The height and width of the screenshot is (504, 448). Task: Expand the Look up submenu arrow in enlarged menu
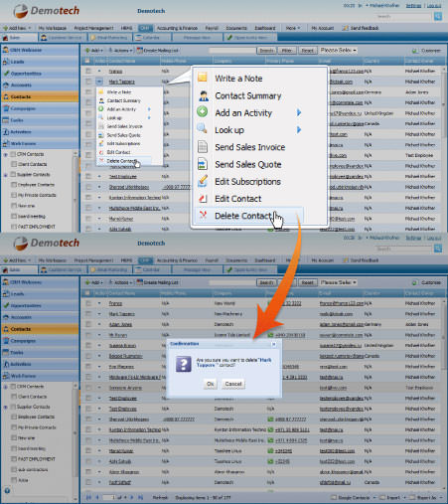[299, 129]
